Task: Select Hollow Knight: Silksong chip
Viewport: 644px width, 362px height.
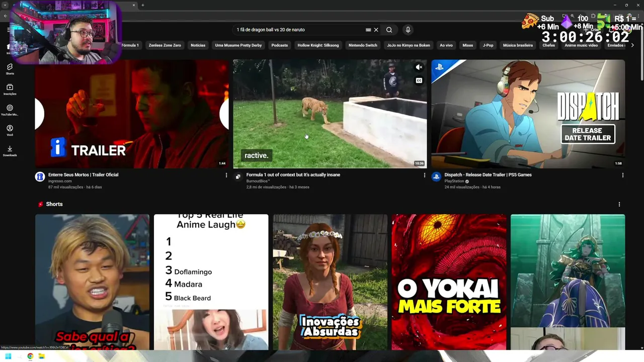Action: point(318,45)
